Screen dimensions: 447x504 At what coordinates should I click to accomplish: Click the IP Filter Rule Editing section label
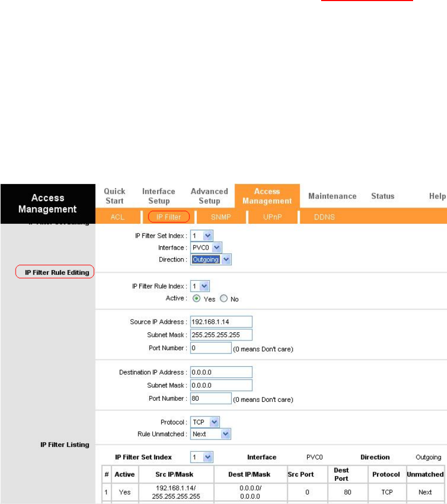[57, 272]
